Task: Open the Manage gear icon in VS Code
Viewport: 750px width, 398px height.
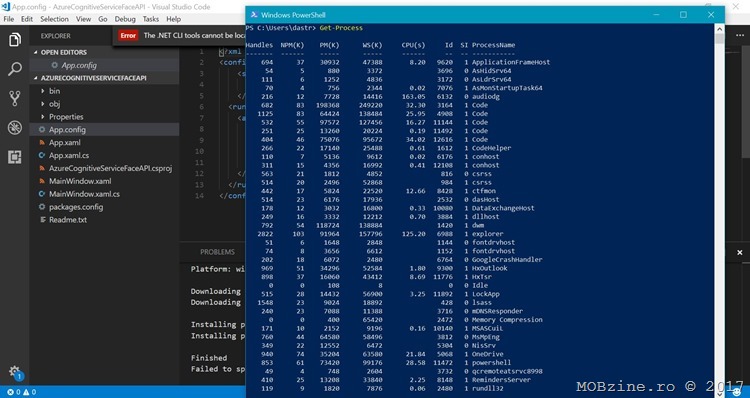Action: click(14, 371)
